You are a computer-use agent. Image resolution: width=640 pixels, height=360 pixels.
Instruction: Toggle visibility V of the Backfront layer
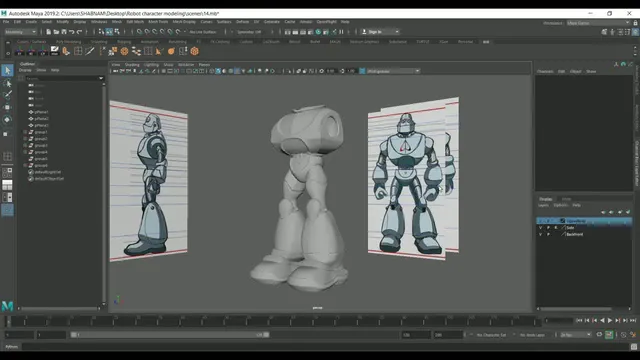(540, 235)
